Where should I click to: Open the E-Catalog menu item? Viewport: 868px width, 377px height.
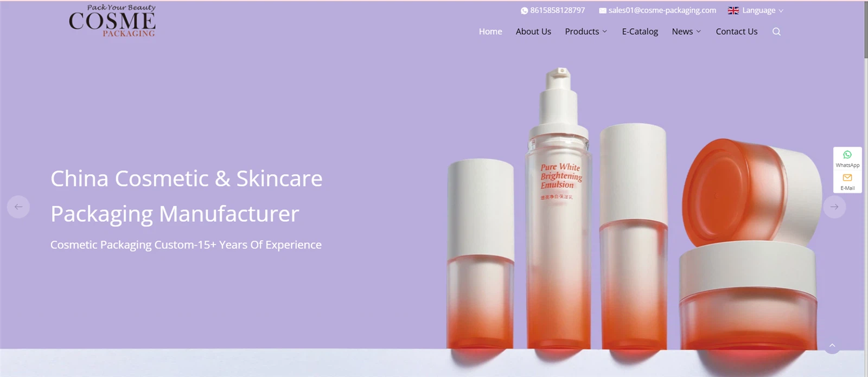(640, 31)
